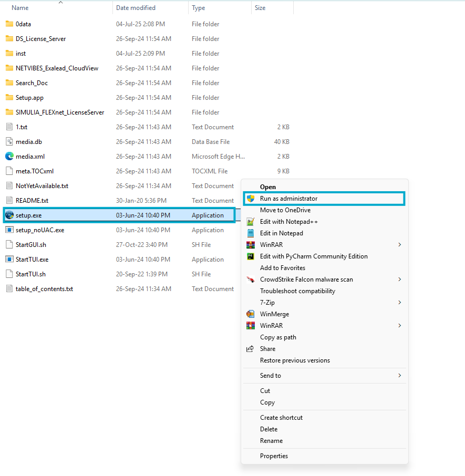Click the OneDrive cloud icon
465x476 pixels.
[x=251, y=210]
